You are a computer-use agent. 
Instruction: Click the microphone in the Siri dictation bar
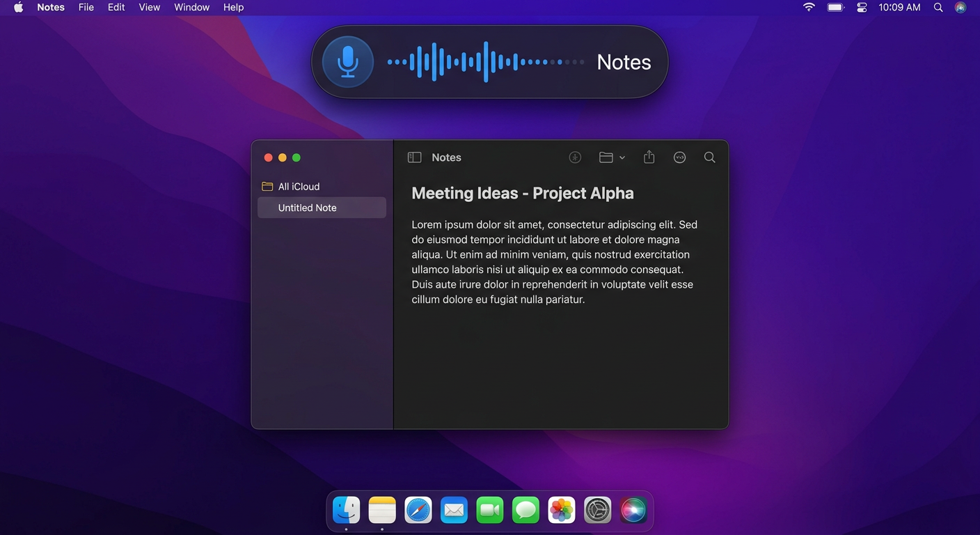coord(347,61)
